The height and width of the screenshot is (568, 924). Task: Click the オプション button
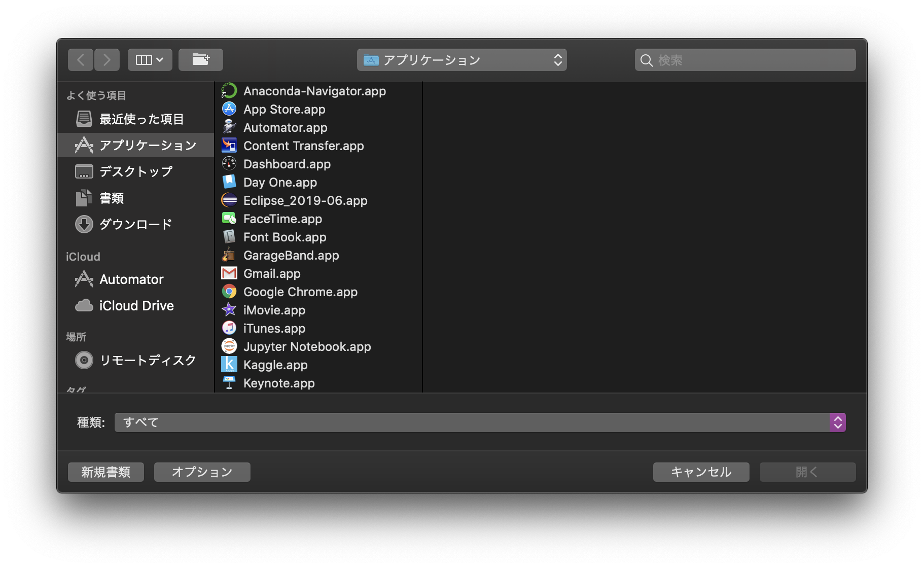(x=202, y=472)
